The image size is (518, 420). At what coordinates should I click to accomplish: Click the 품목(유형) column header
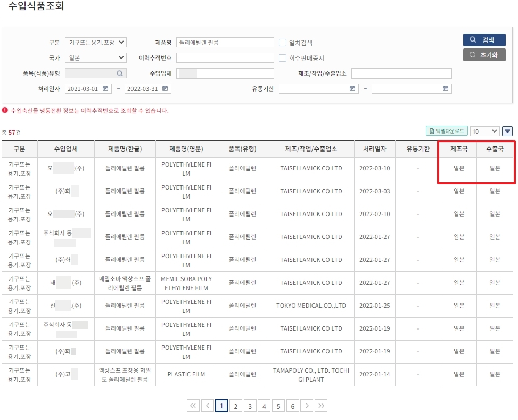tap(242, 149)
